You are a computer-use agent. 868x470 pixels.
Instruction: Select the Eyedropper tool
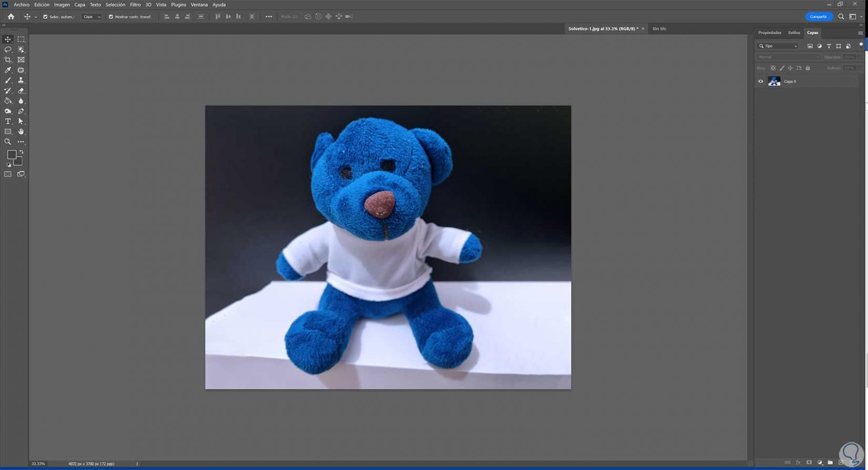tap(8, 70)
